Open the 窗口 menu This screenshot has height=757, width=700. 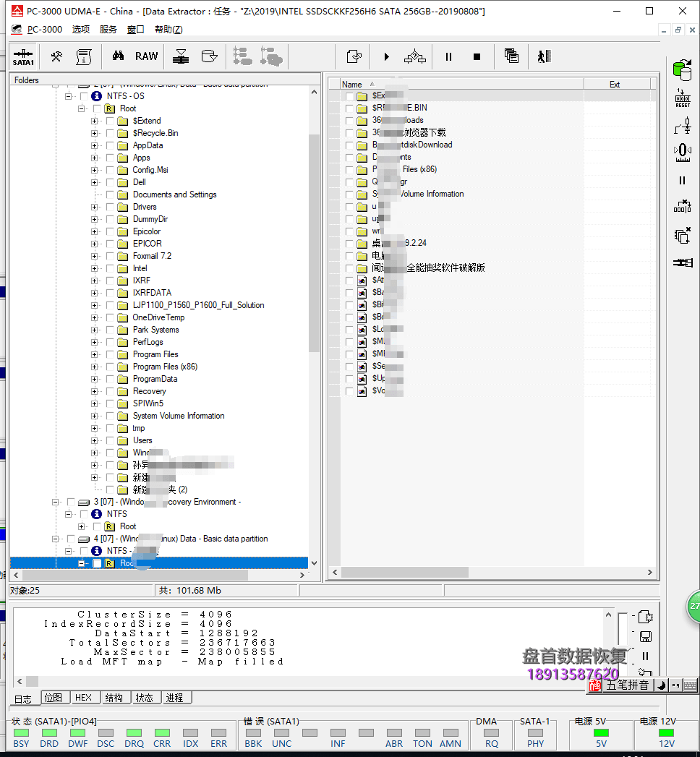pos(136,30)
